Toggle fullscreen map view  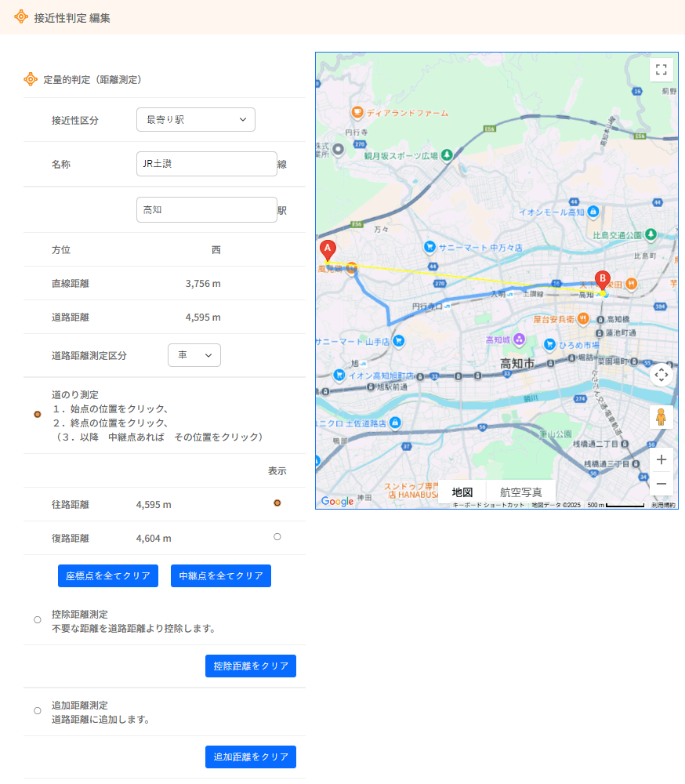[661, 70]
